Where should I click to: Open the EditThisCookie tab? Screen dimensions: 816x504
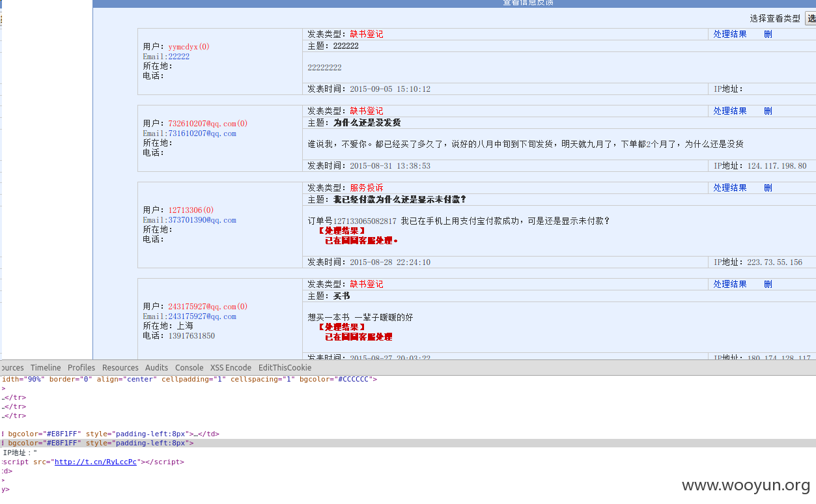pyautogui.click(x=285, y=368)
